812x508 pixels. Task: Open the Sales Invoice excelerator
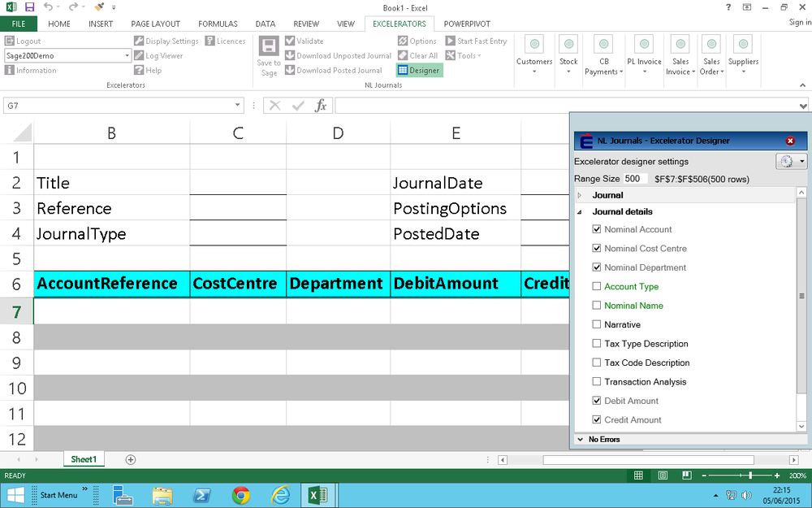click(x=680, y=56)
